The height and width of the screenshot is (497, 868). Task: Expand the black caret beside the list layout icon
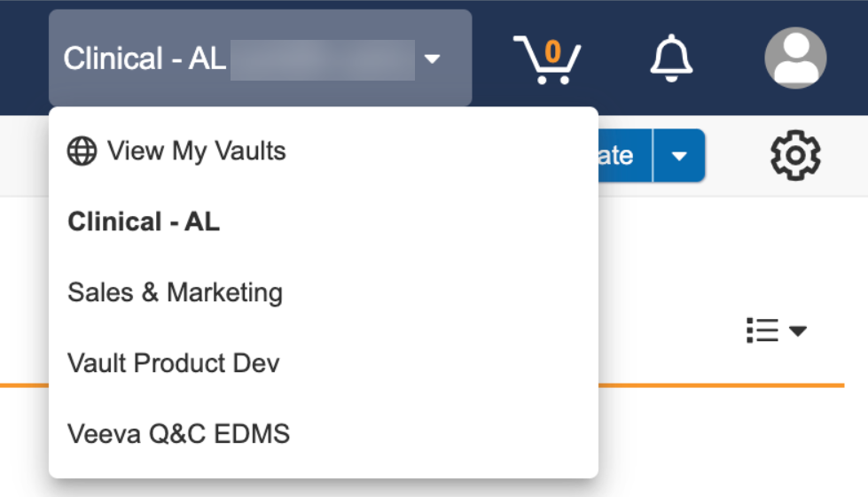(798, 331)
